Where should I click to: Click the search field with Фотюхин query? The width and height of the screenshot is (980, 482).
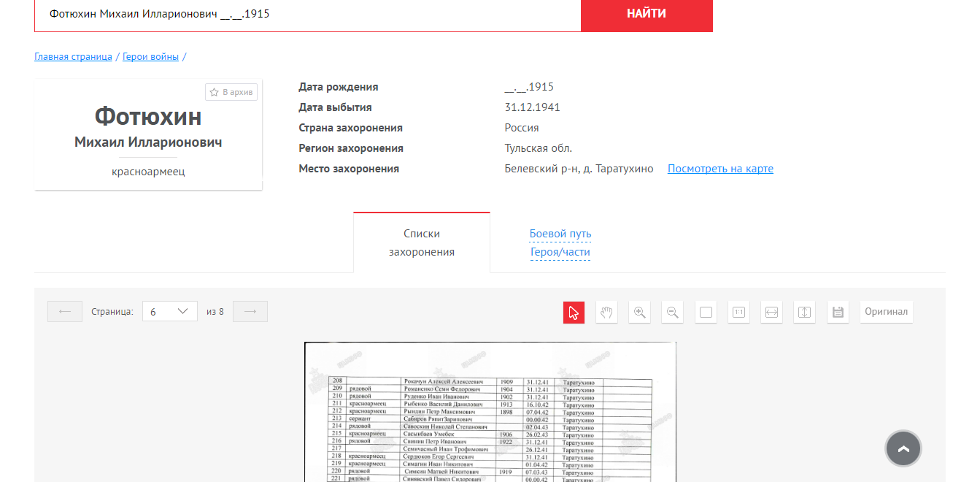[x=307, y=14]
